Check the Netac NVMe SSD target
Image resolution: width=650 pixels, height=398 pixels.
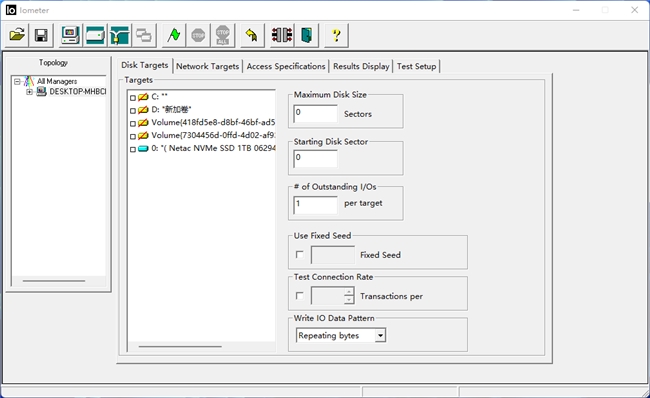coord(133,149)
